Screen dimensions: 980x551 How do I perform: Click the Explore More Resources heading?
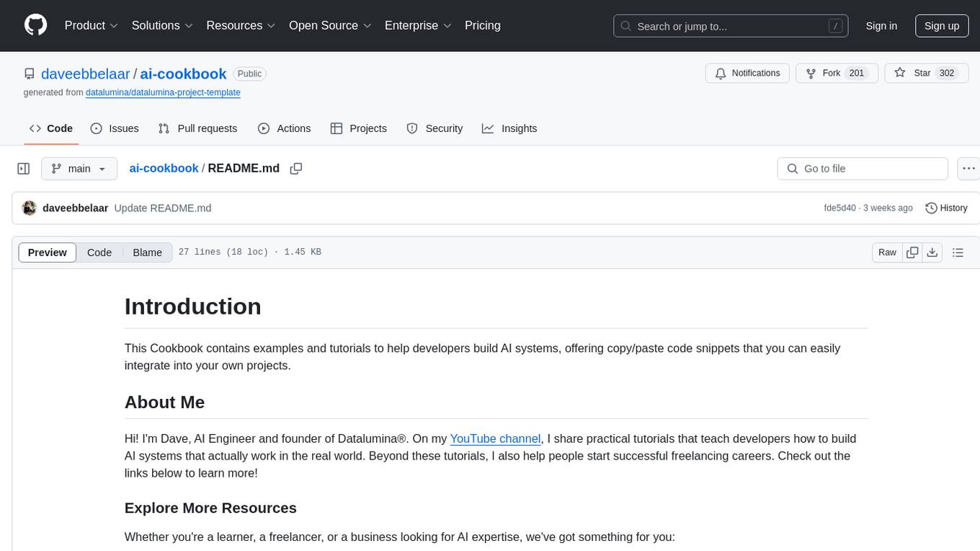coord(210,508)
